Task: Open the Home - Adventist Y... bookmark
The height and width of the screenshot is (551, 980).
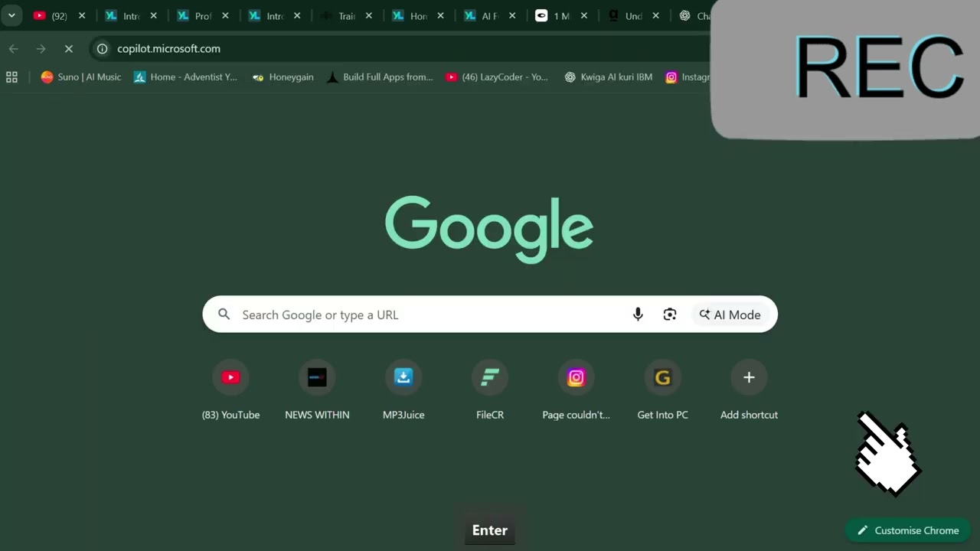Action: tap(185, 77)
